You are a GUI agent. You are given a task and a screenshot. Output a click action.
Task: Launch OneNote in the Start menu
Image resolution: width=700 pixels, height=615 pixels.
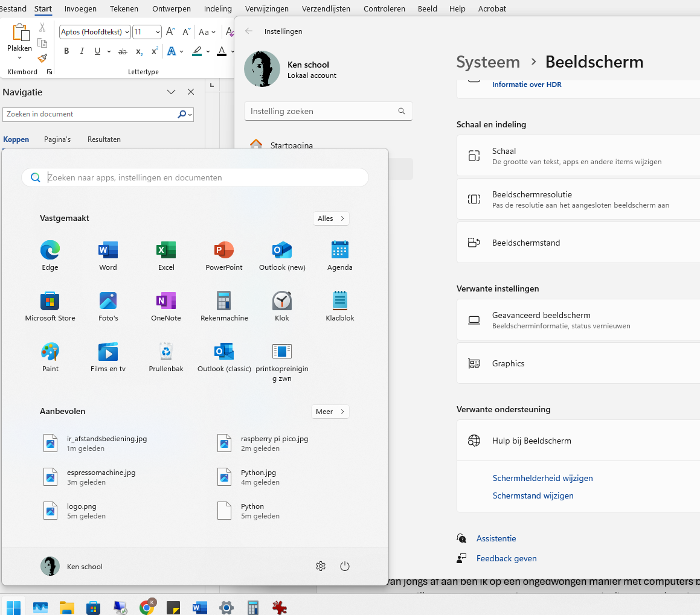[166, 307]
